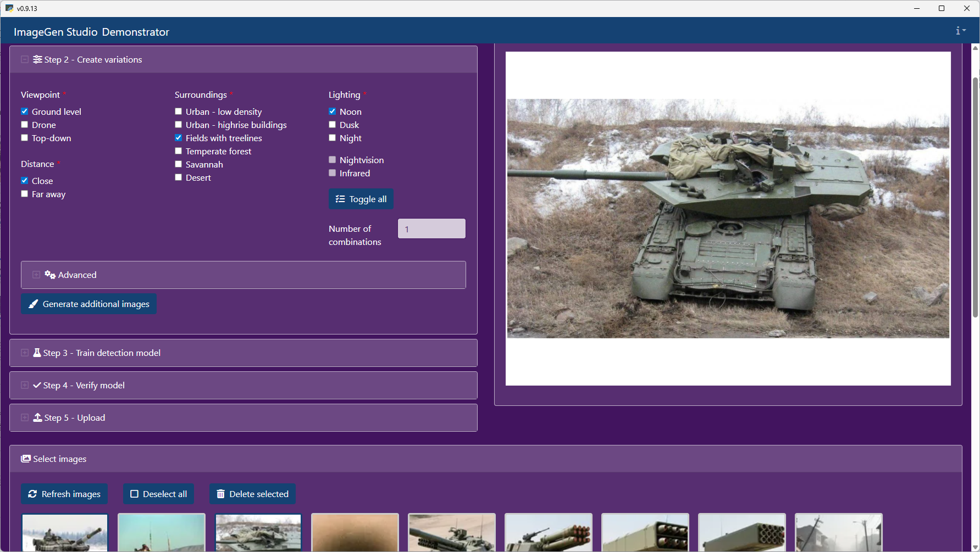Click the gears icon next to Advanced
The image size is (980, 552).
tap(50, 275)
